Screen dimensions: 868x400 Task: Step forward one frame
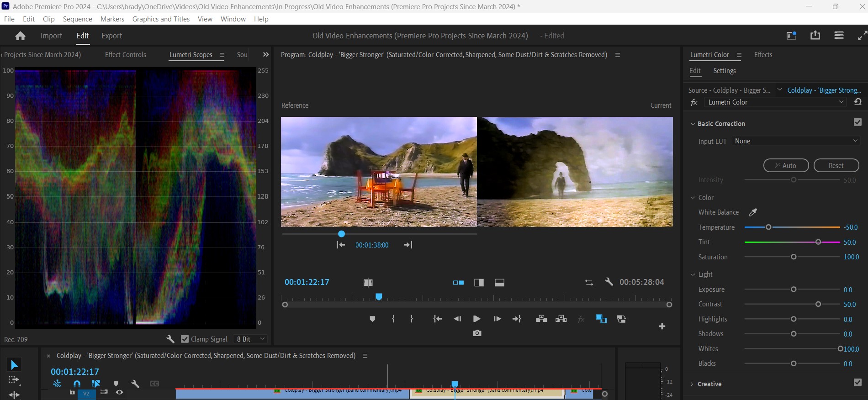click(x=497, y=319)
